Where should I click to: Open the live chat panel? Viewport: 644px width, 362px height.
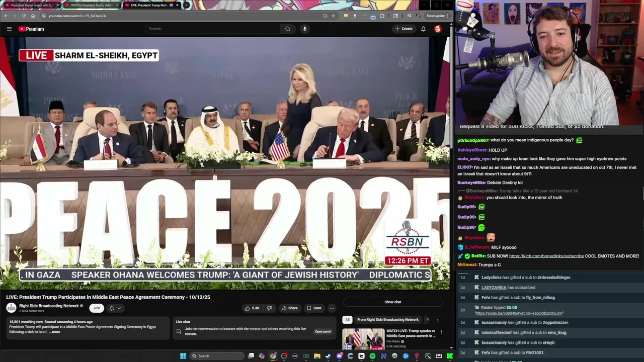tap(323, 331)
